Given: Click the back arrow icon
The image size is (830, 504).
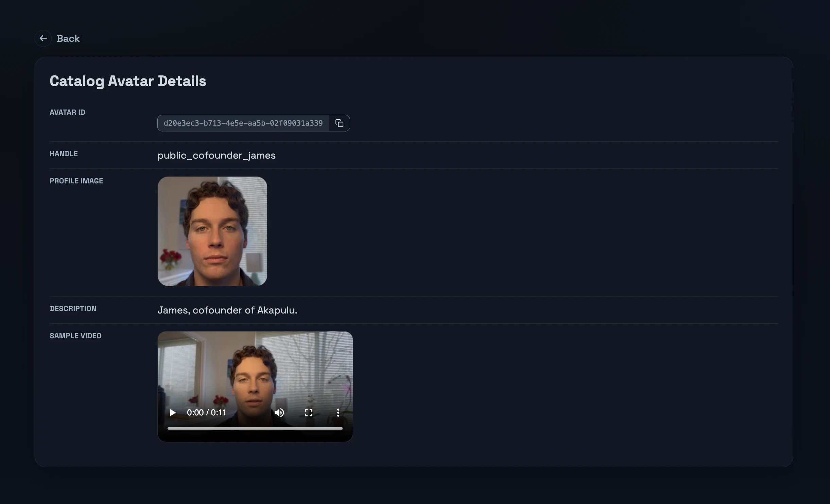Looking at the screenshot, I should (x=43, y=38).
